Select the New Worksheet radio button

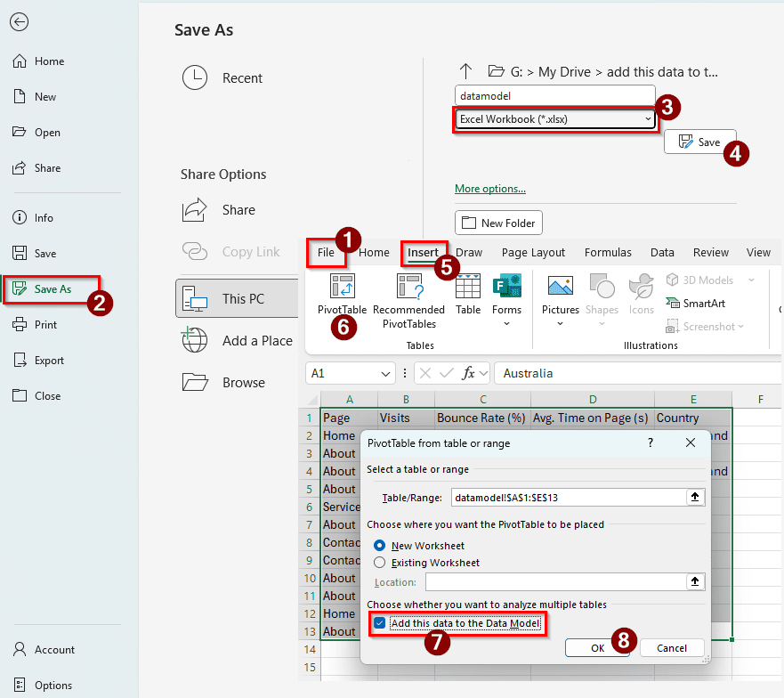pyautogui.click(x=380, y=546)
